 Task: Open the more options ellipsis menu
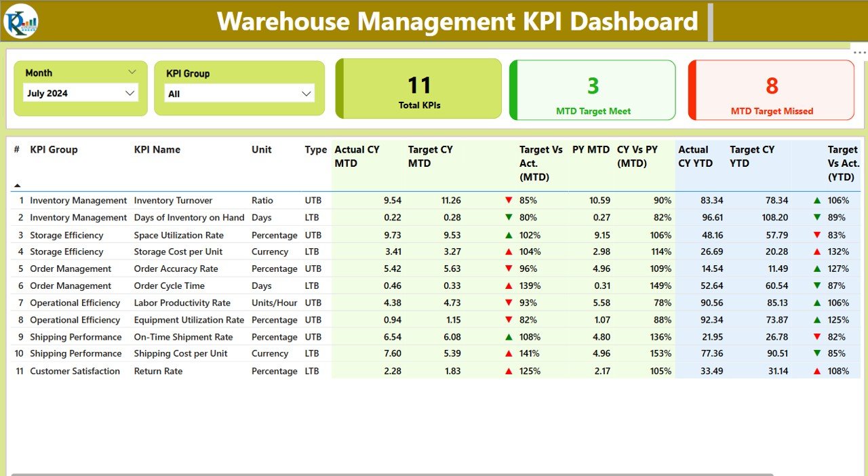point(859,52)
